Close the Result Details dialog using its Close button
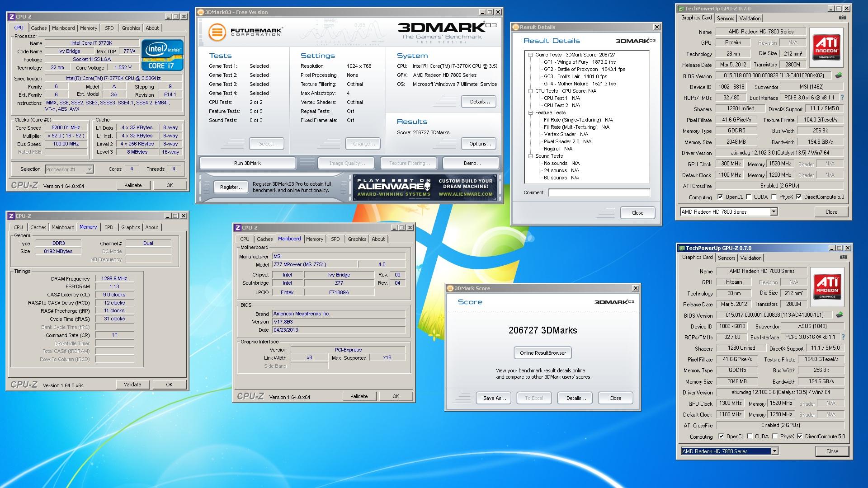Image resolution: width=868 pixels, height=488 pixels. point(637,213)
